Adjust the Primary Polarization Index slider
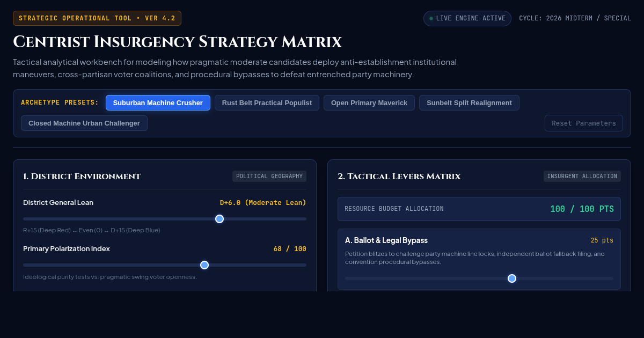The width and height of the screenshot is (644, 338). pyautogui.click(x=165, y=264)
